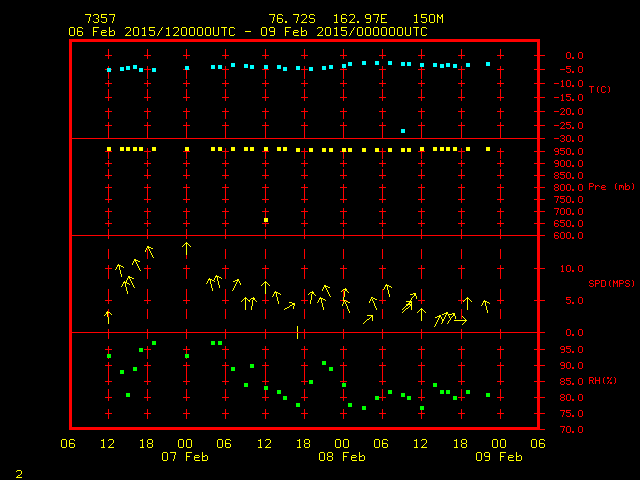
Task: Click the white tick on wind speed zero line
Action: 297,331
